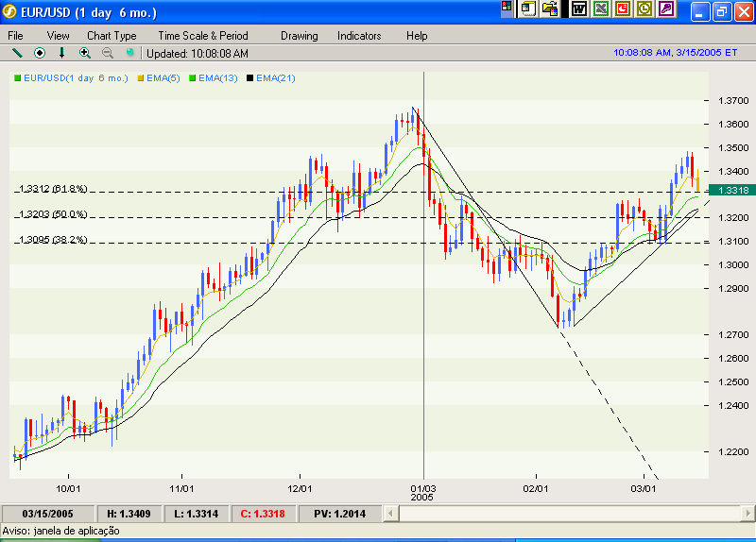Click the circular target tool icon
756x542 pixels.
point(40,53)
